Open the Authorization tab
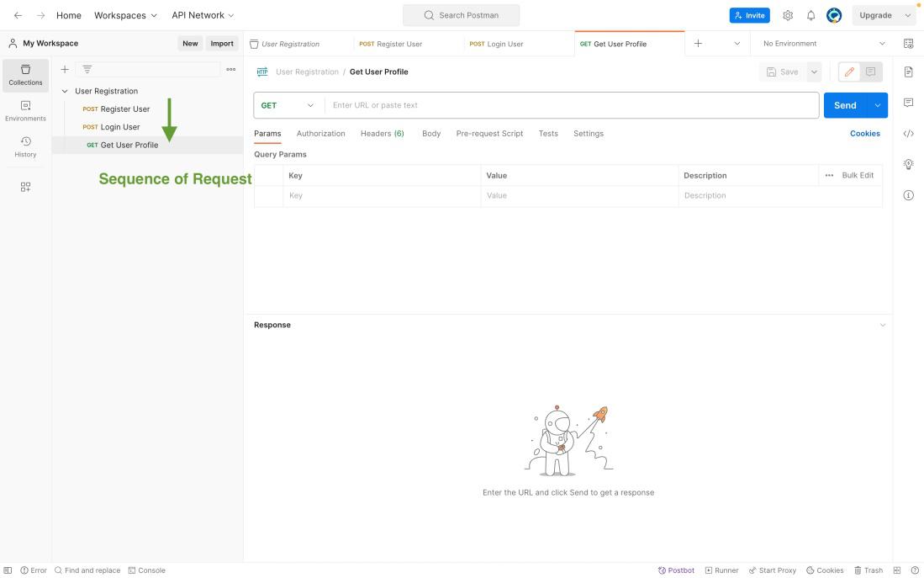 tap(320, 133)
